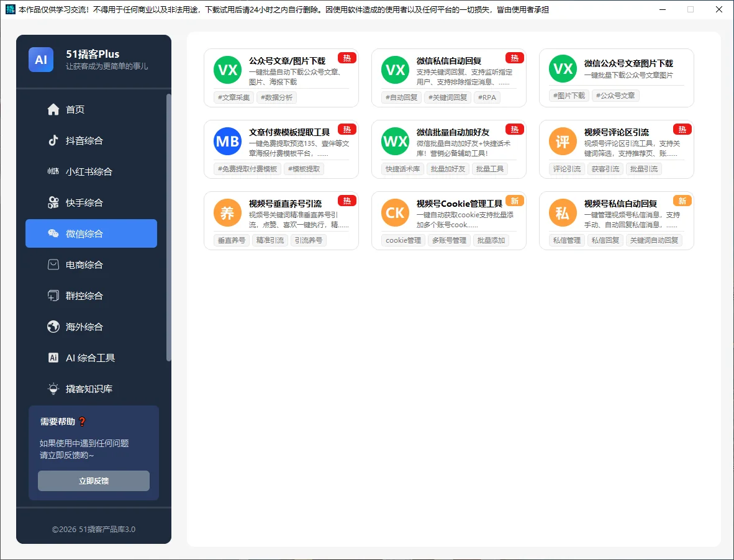This screenshot has height=560, width=734.
Task: Click green VX icon of 微信公众号文章图片下载
Action: coord(563,69)
